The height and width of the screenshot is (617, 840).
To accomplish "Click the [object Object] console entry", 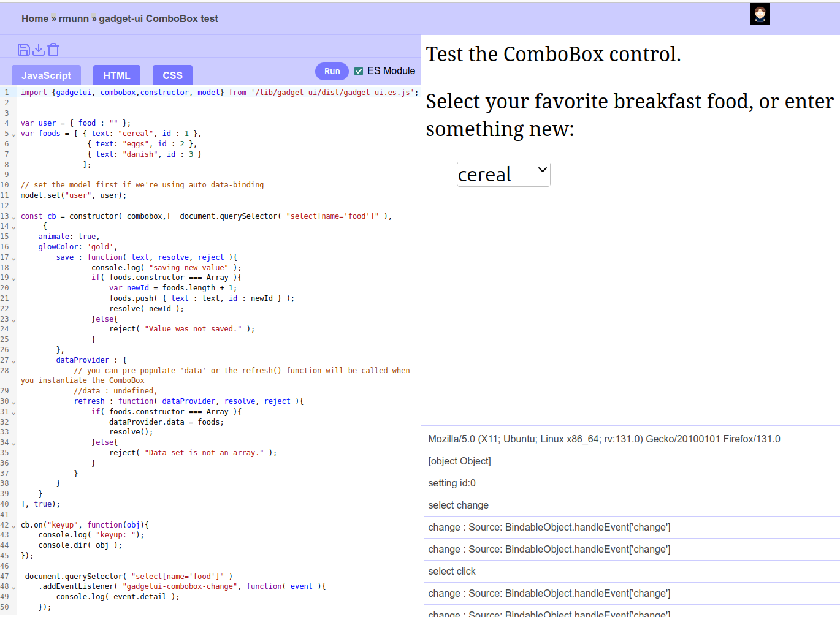I will (x=630, y=461).
